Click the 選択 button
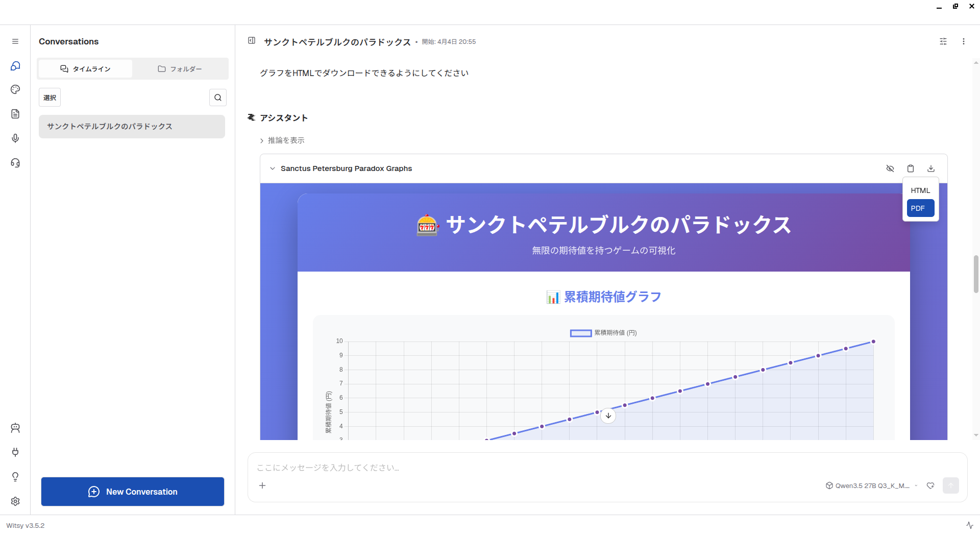980x535 pixels. click(x=50, y=98)
